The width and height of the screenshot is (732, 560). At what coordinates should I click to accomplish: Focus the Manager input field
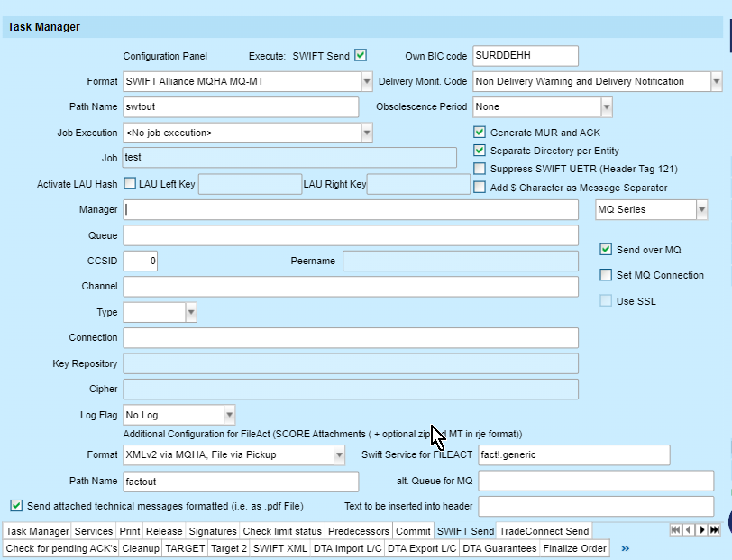351,210
